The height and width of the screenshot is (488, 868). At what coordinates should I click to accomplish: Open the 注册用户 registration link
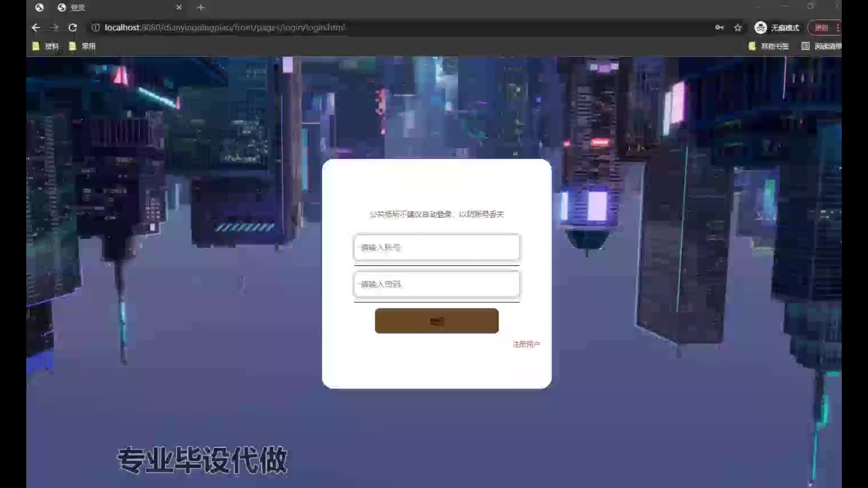526,344
